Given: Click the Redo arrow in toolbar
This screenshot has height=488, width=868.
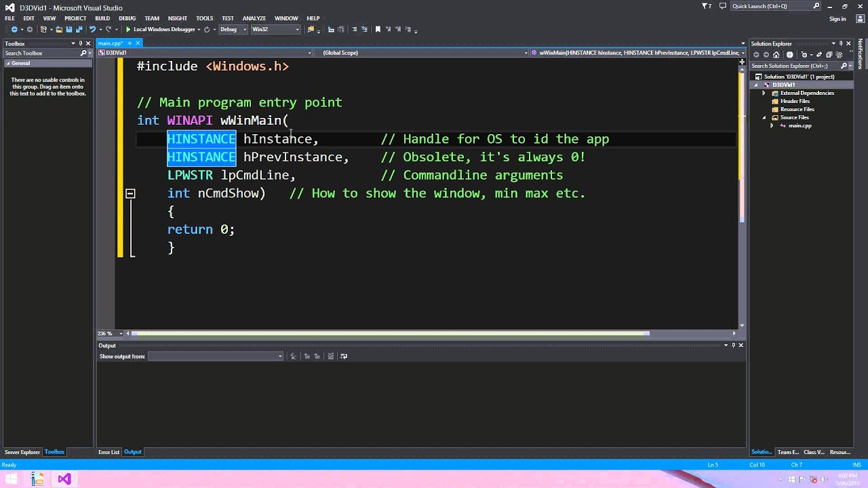Looking at the screenshot, I should [108, 30].
